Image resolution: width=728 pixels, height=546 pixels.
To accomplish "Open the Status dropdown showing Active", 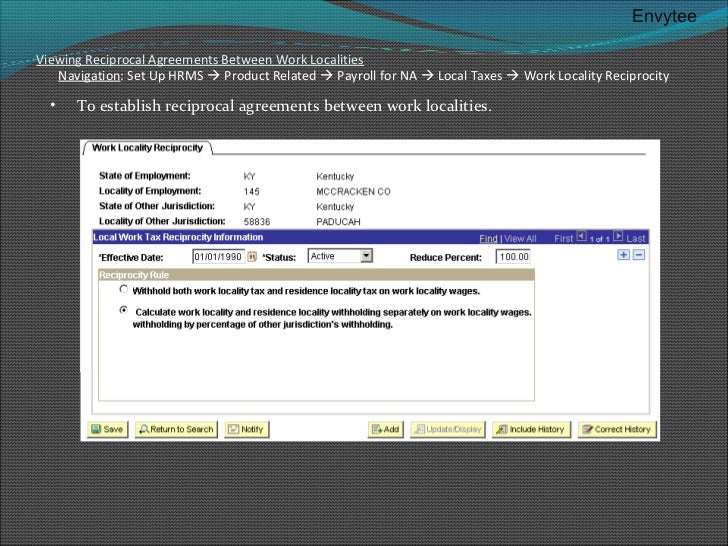I will [x=340, y=256].
